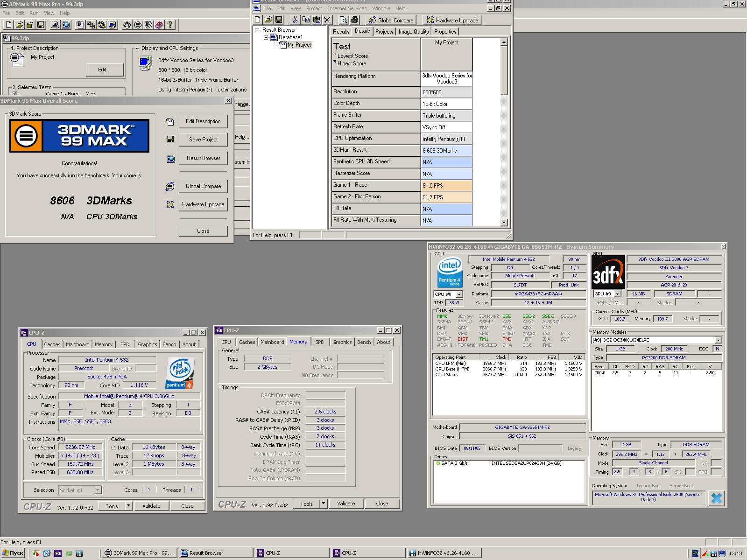Click the CAS# Latency 2.5 clocks field
This screenshot has height=560, width=747.
[x=325, y=412]
